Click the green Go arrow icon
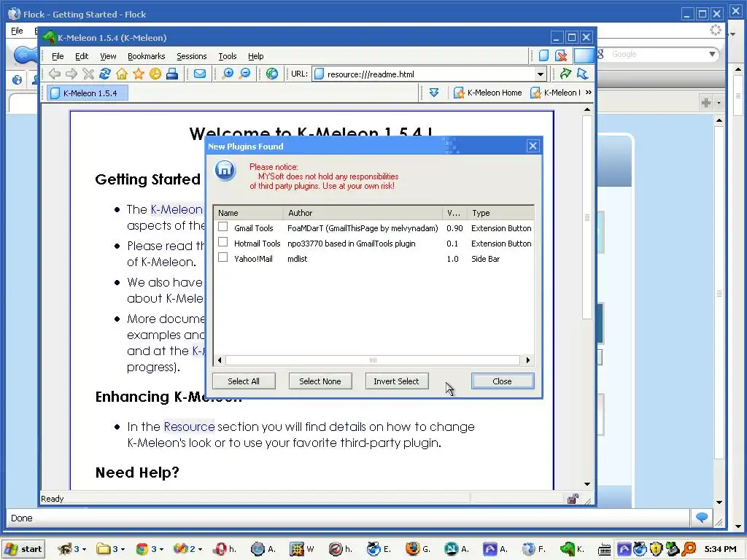The height and width of the screenshot is (560, 747). pyautogui.click(x=565, y=74)
